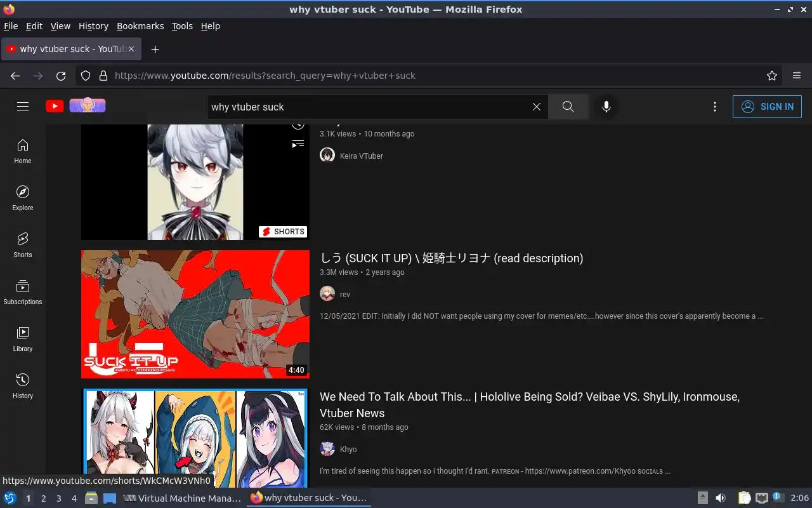The image size is (812, 508).
Task: Open the Keira VTuber channel avatar
Action: [x=327, y=155]
